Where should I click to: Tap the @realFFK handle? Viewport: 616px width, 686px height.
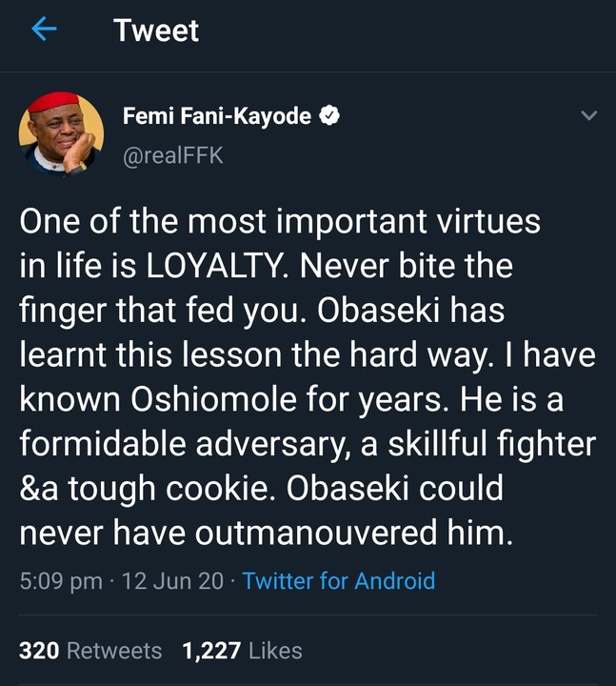[x=173, y=154]
